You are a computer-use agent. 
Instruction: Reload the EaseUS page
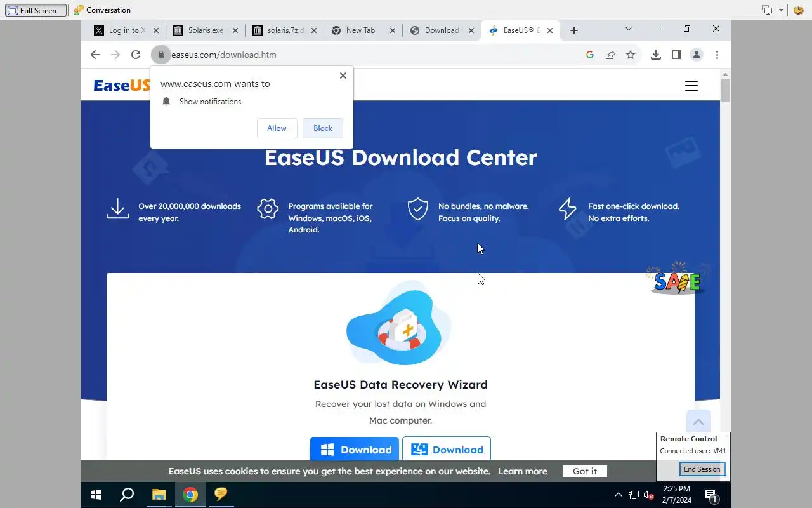click(136, 55)
